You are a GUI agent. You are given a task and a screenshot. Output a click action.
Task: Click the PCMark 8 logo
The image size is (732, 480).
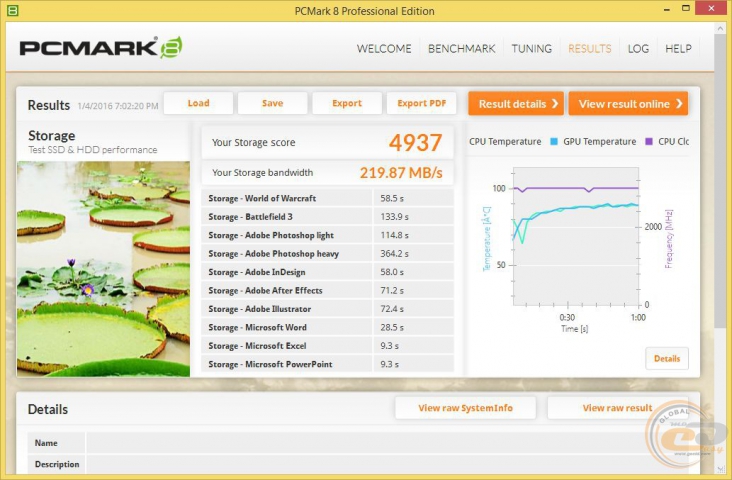click(101, 47)
